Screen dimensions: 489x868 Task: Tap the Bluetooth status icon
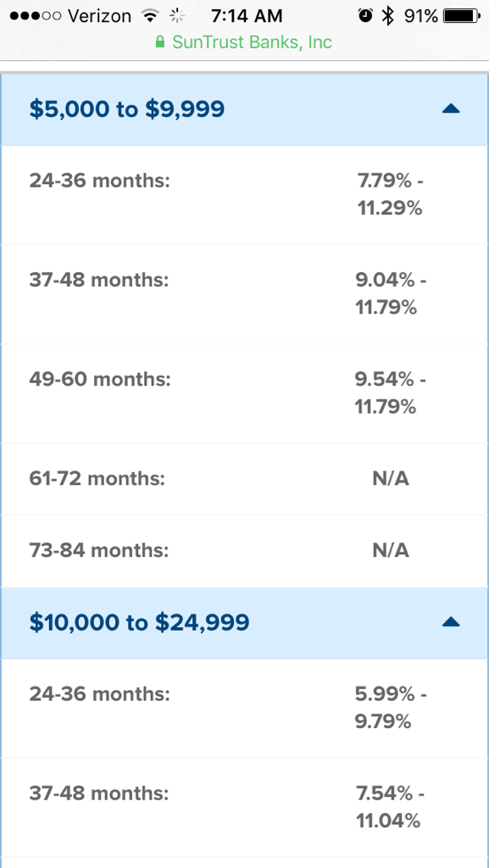[388, 17]
